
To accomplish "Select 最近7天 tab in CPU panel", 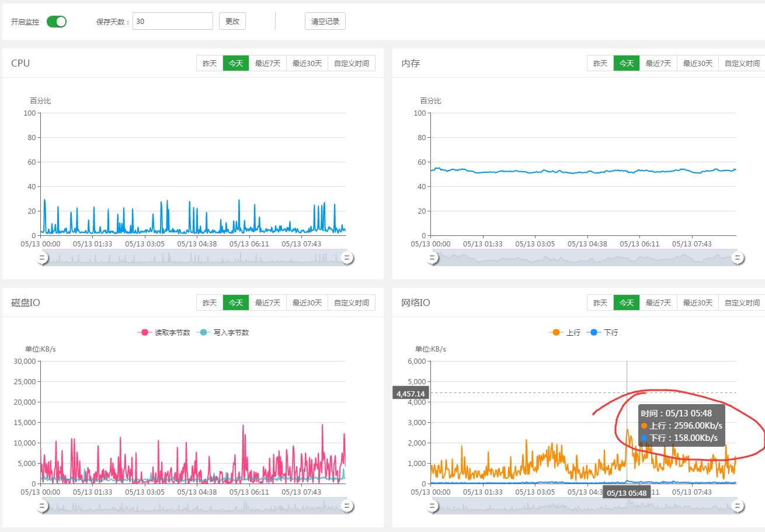I will (x=267, y=63).
